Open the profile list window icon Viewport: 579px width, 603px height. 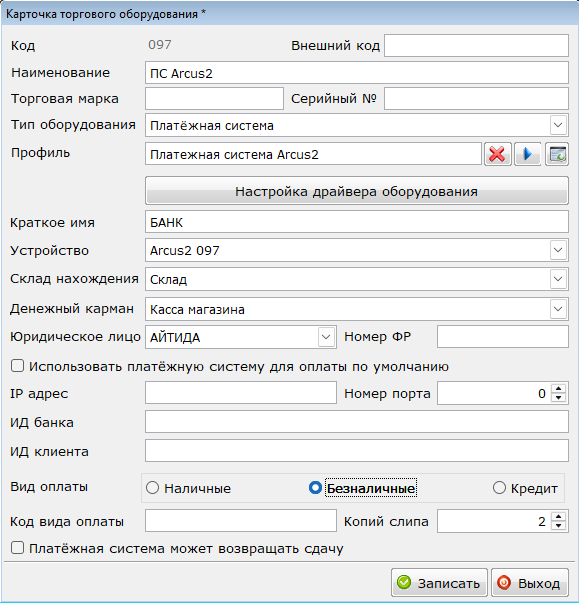click(557, 154)
